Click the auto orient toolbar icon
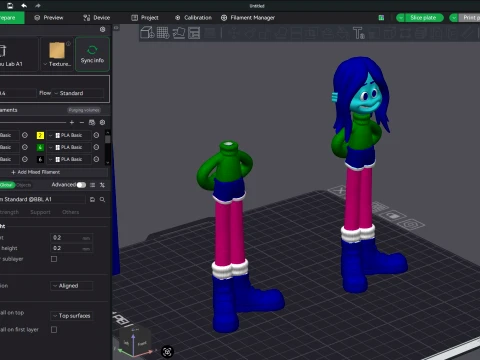 coord(179,33)
